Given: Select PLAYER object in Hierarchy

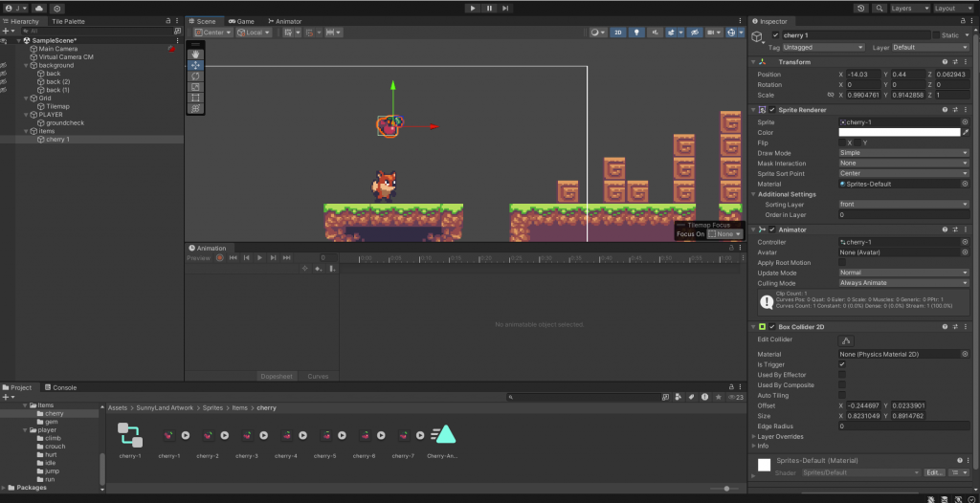Looking at the screenshot, I should 51,115.
